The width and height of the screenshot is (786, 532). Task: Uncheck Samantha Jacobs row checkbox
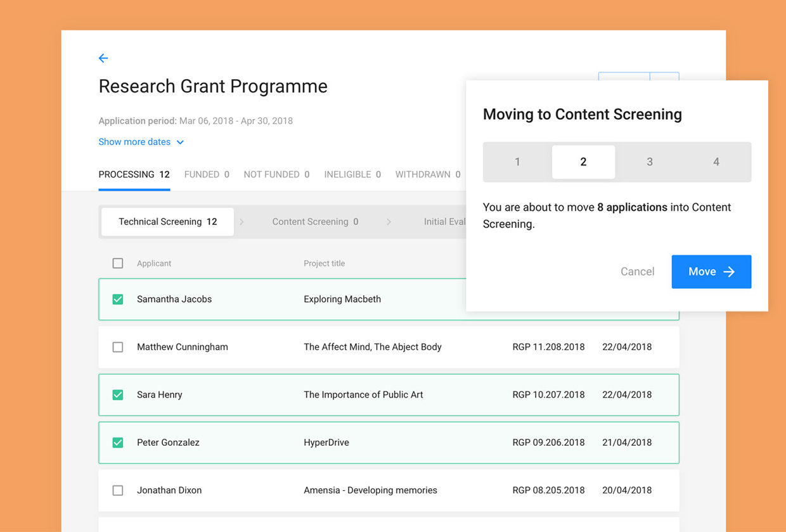(118, 299)
